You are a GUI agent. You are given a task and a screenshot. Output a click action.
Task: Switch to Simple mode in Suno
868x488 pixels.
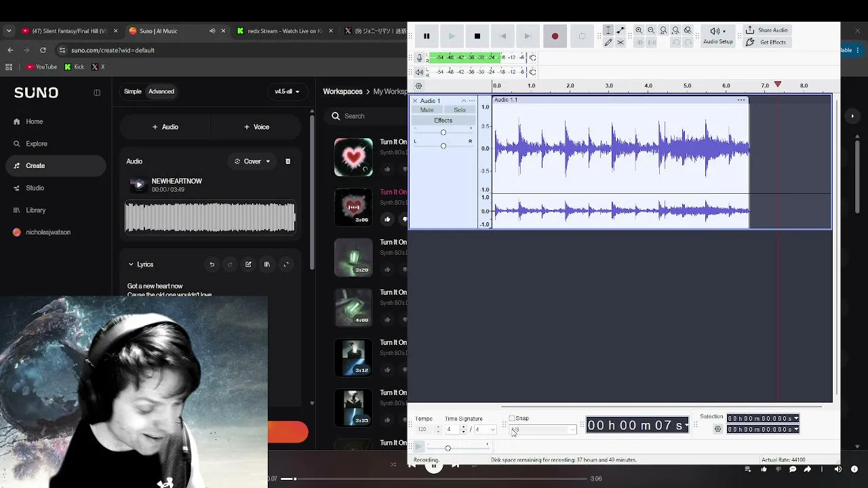[x=133, y=91]
